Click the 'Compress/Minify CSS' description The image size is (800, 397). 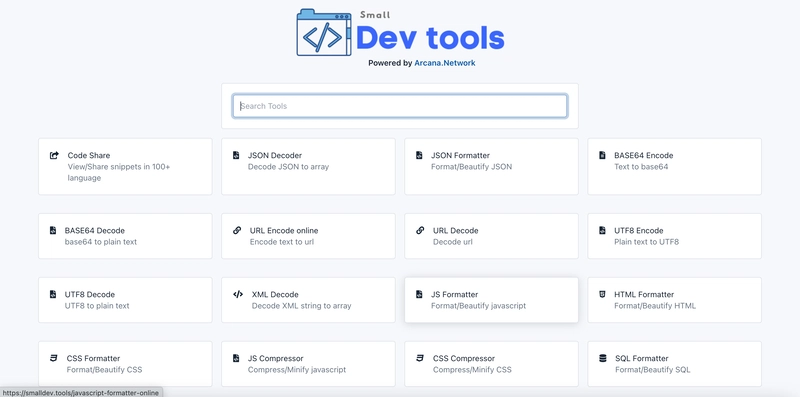472,369
